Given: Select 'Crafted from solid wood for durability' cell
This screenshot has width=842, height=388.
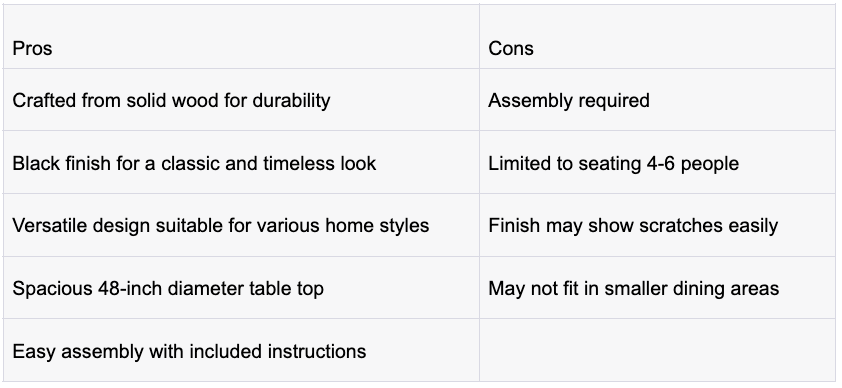Looking at the screenshot, I should [241, 100].
